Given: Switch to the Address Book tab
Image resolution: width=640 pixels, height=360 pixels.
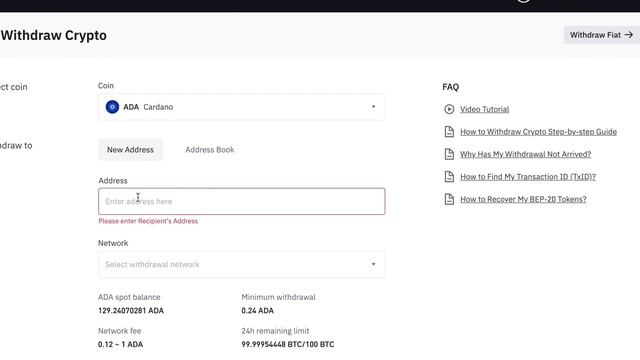Looking at the screenshot, I should pyautogui.click(x=210, y=150).
